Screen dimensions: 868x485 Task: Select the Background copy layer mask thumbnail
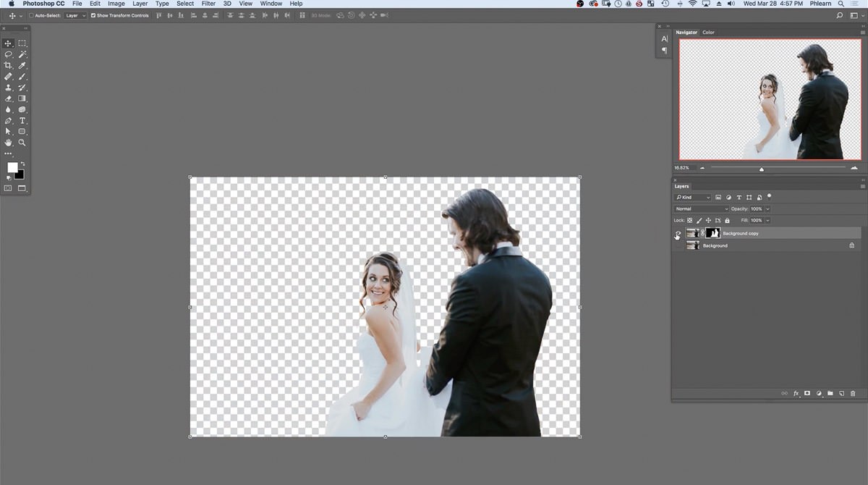[713, 233]
